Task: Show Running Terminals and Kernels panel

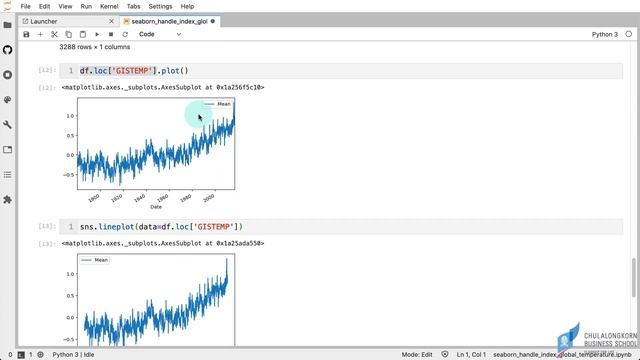Action: pos(7,75)
